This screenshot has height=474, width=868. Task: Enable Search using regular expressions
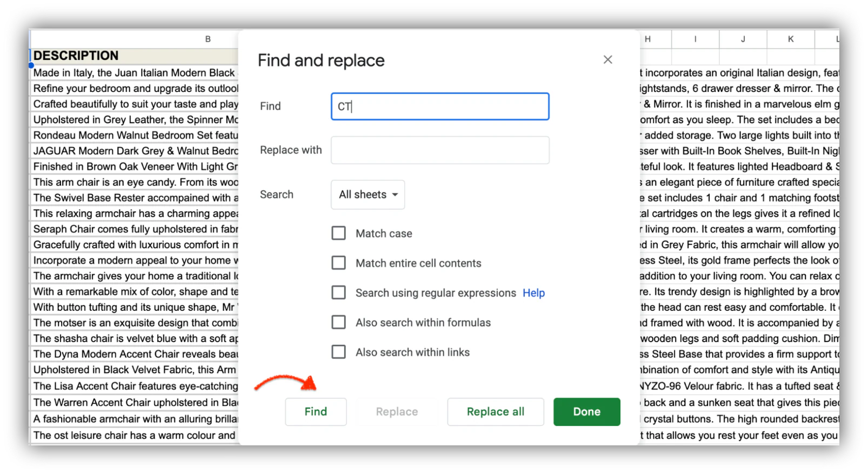point(339,292)
